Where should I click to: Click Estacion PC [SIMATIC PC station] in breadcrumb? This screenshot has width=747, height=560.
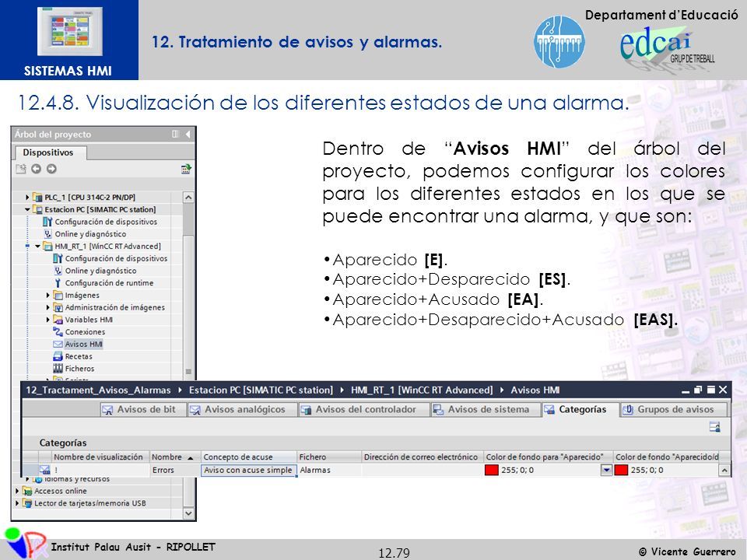click(x=261, y=390)
